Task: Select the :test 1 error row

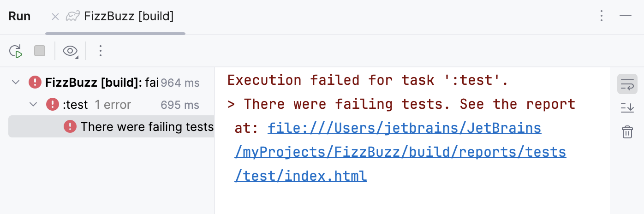Action: (113, 105)
